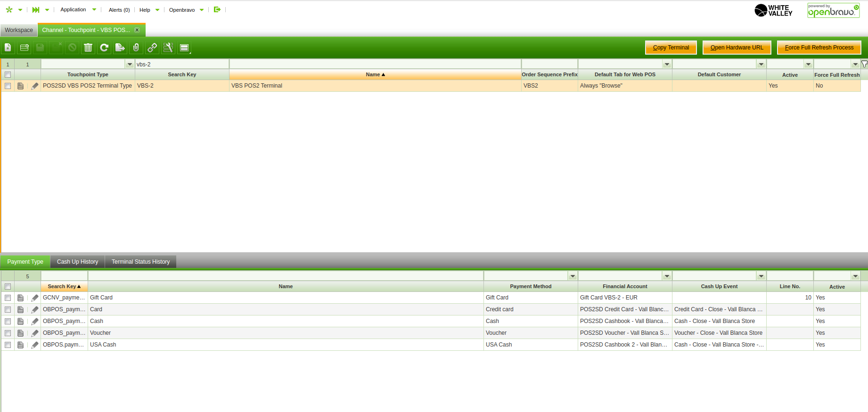Check the Voucher payment row
Image resolution: width=868 pixels, height=412 pixels.
pos(8,333)
